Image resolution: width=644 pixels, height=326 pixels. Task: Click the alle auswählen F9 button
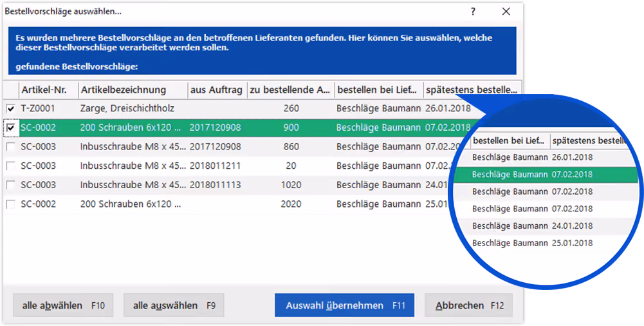pos(174,305)
